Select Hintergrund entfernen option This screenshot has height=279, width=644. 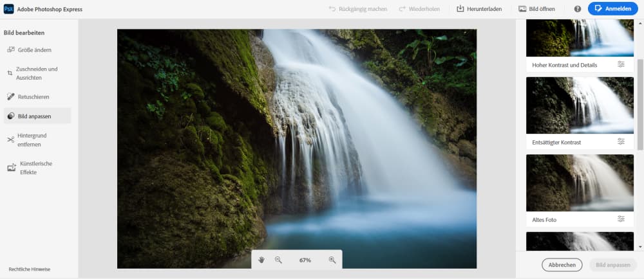point(37,139)
